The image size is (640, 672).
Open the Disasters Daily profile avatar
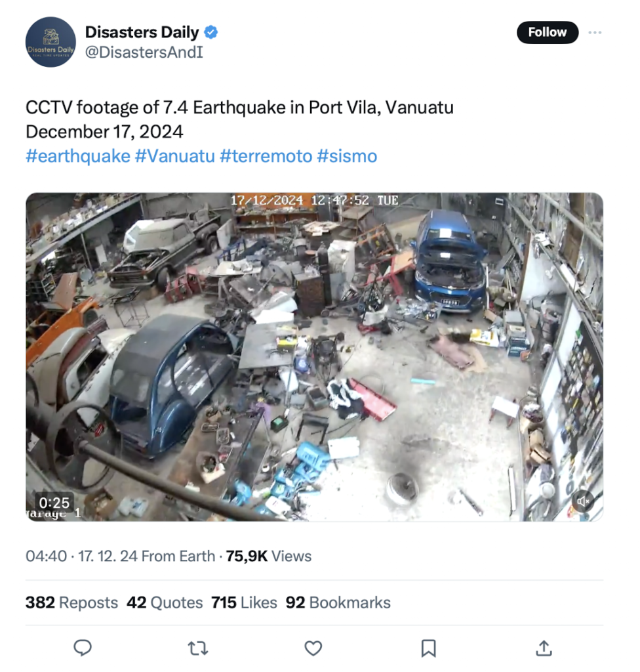pyautogui.click(x=50, y=42)
